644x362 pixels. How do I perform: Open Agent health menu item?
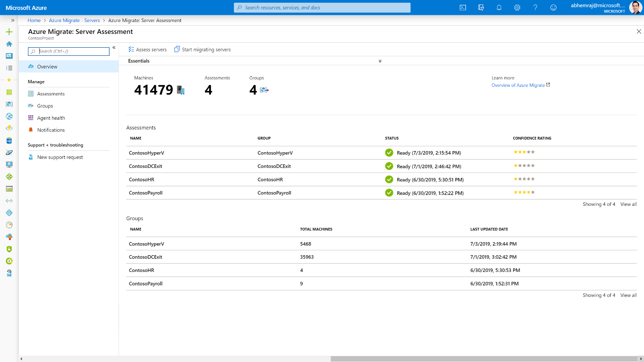pyautogui.click(x=51, y=118)
